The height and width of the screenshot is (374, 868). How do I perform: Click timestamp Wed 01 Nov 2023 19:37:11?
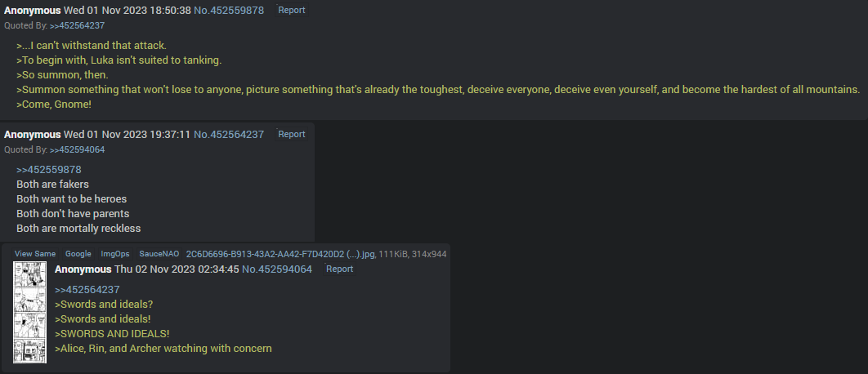coord(128,134)
